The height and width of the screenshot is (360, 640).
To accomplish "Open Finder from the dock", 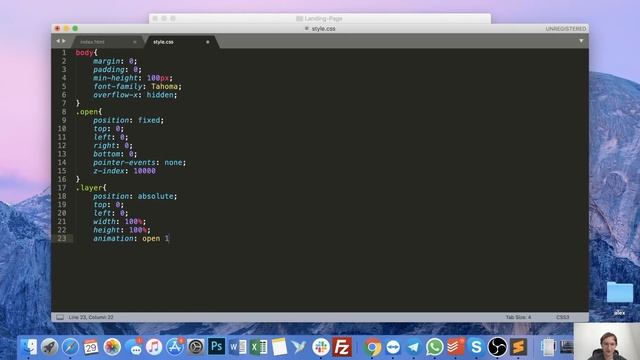I will tap(29, 347).
